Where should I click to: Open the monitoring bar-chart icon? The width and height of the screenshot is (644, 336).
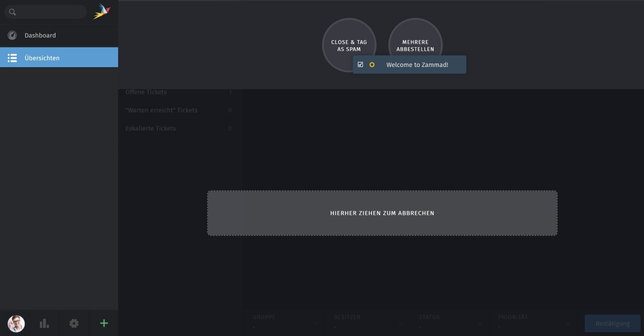[x=44, y=323]
